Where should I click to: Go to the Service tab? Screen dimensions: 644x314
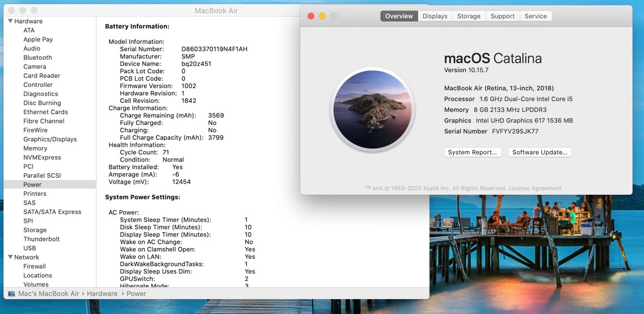pyautogui.click(x=536, y=16)
